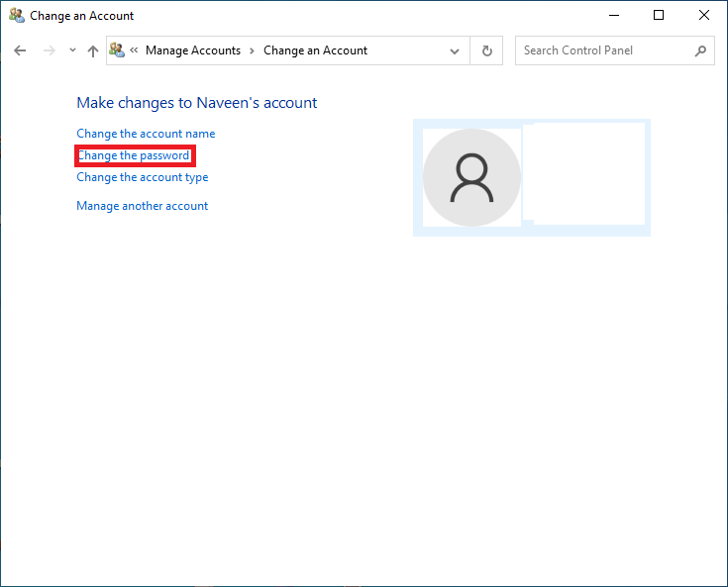
Task: Maximize the Change an Account window
Action: coord(659,16)
